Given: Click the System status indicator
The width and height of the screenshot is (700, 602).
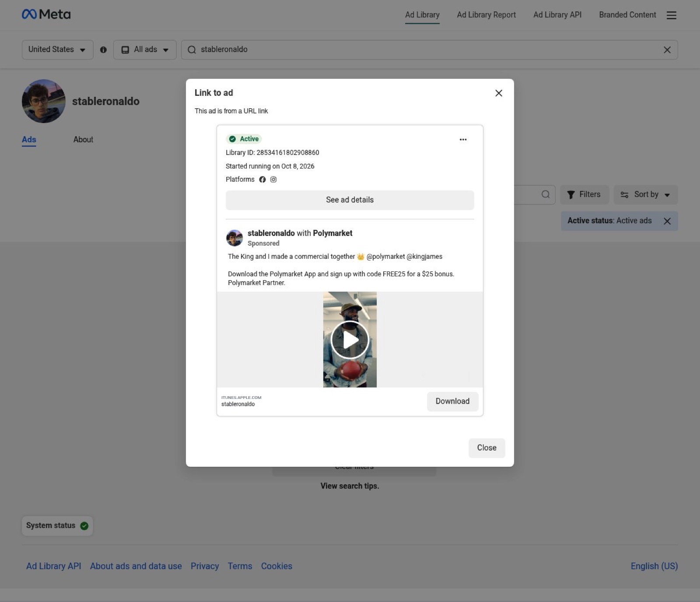Looking at the screenshot, I should pyautogui.click(x=57, y=526).
